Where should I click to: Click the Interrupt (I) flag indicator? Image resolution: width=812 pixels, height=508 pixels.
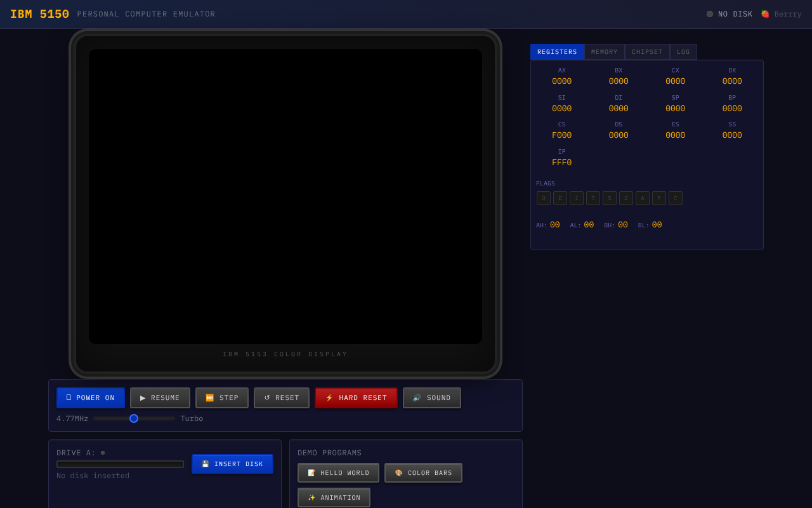tap(577, 198)
